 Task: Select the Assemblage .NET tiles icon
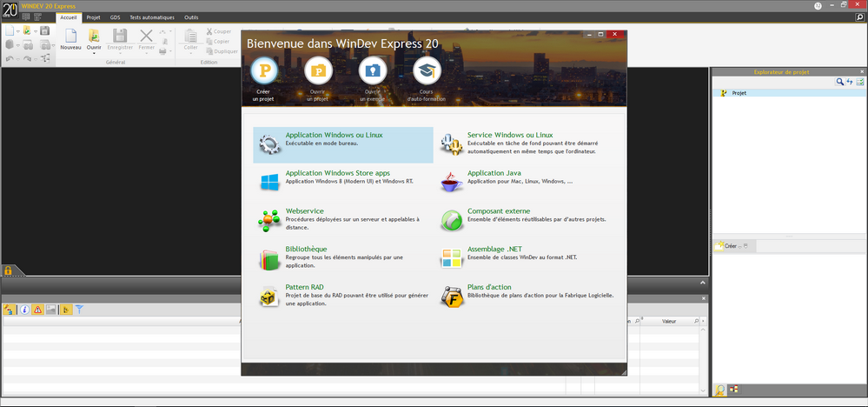coord(451,258)
